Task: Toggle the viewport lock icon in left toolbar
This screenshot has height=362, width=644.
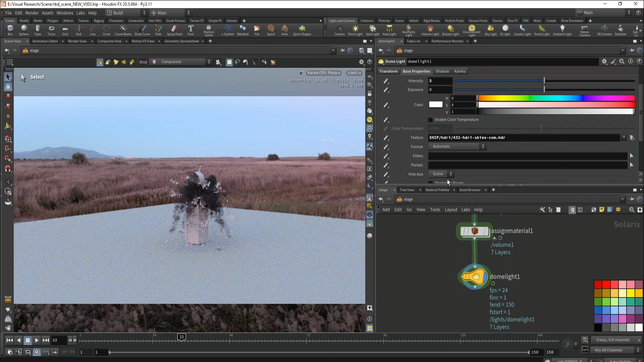Action: (8, 87)
